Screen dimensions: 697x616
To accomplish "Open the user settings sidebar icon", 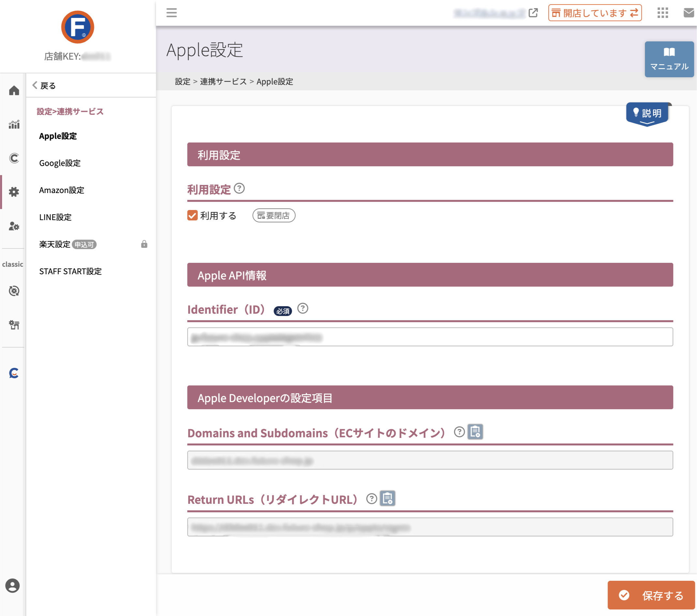I will pyautogui.click(x=14, y=226).
